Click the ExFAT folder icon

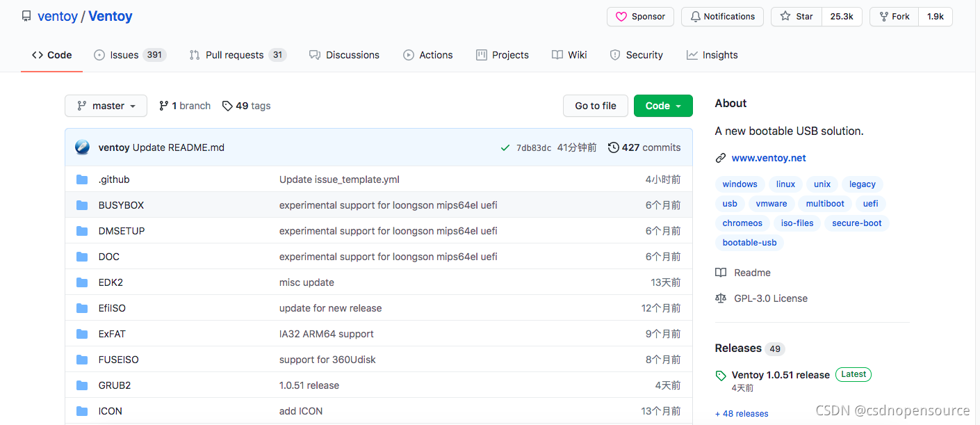82,334
